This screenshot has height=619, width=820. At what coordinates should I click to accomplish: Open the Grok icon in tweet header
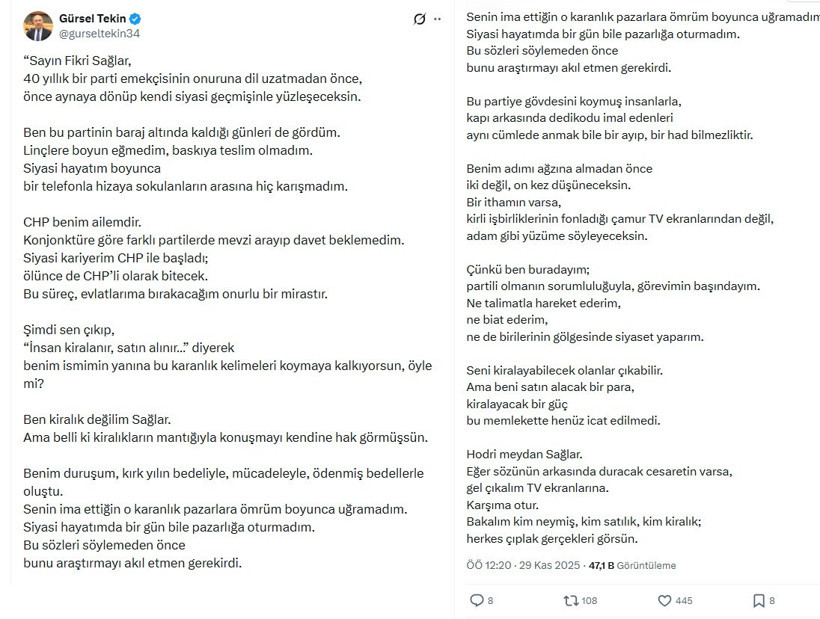click(420, 19)
